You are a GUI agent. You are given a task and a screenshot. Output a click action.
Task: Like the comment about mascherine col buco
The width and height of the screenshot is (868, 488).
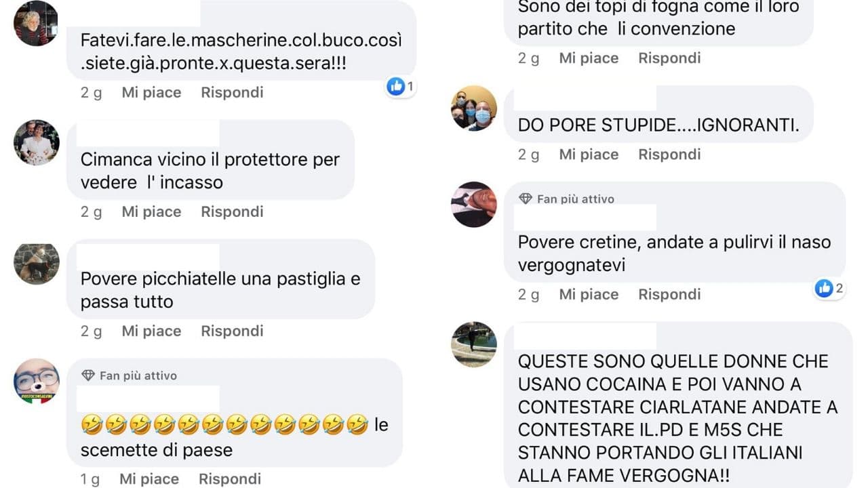point(151,92)
